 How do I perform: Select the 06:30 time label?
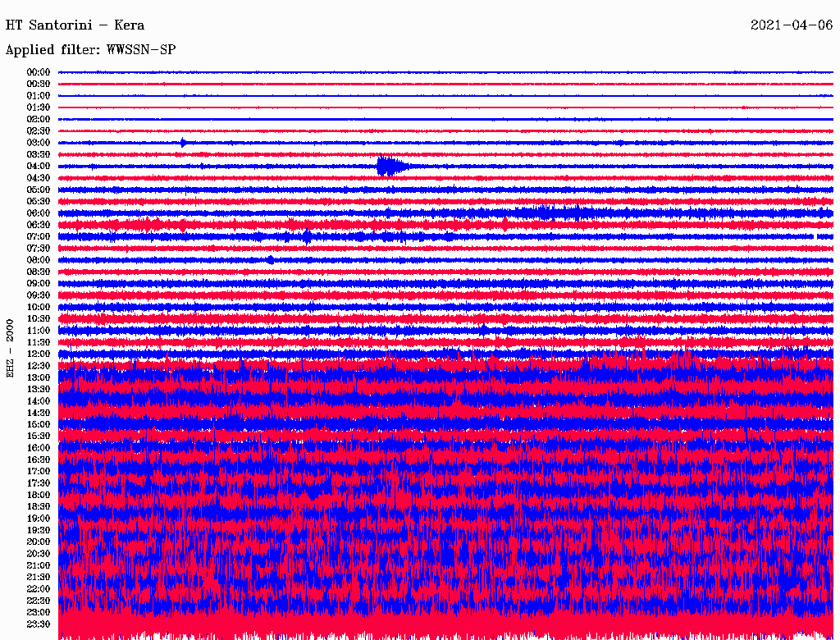click(x=39, y=225)
